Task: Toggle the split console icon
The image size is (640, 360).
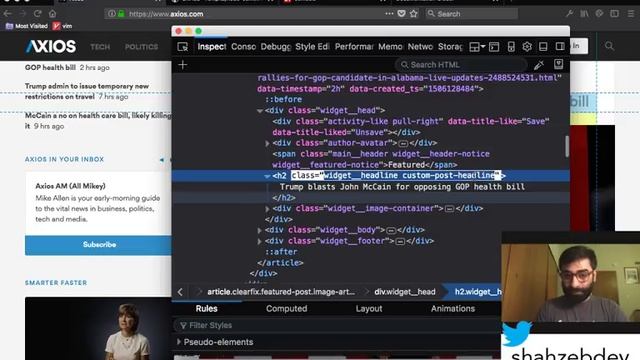Action: click(x=494, y=47)
